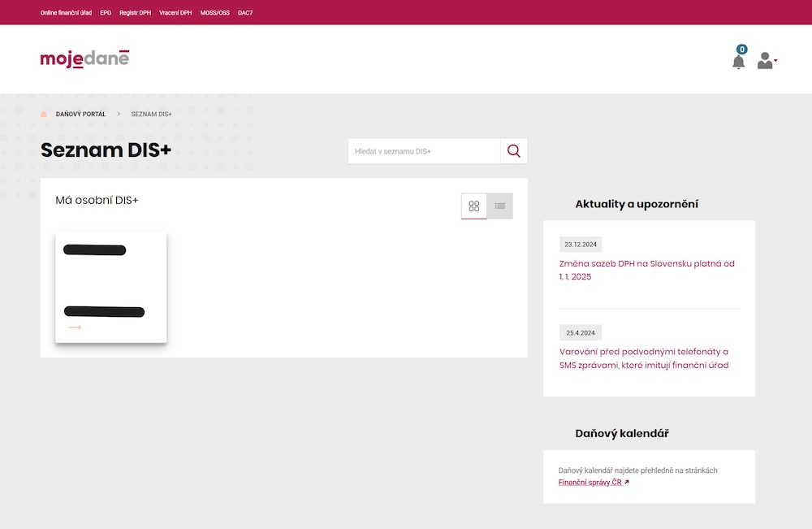Open Vracení DPH link
This screenshot has height=529, width=812.
pyautogui.click(x=175, y=13)
